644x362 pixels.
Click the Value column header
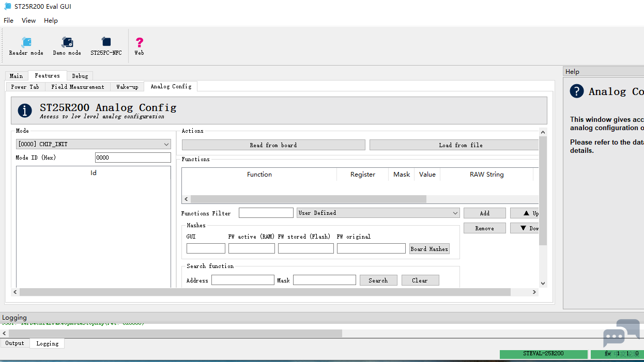click(x=427, y=175)
